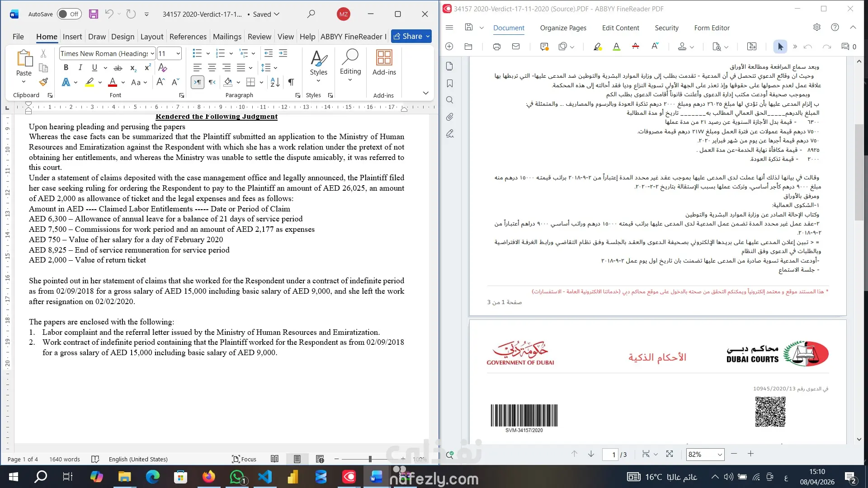868x488 pixels.
Task: Switch to Organize Pages tab
Action: [563, 28]
